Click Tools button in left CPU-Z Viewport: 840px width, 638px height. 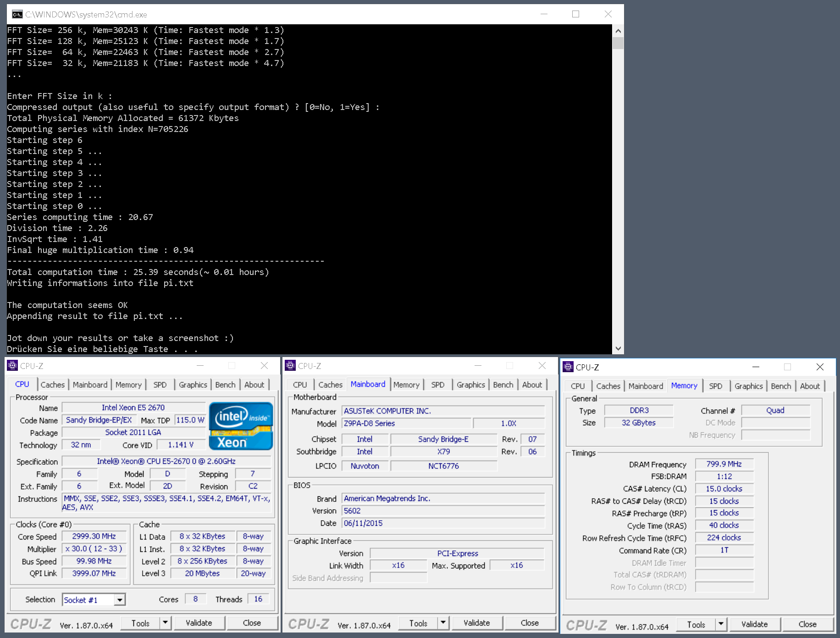pyautogui.click(x=140, y=623)
